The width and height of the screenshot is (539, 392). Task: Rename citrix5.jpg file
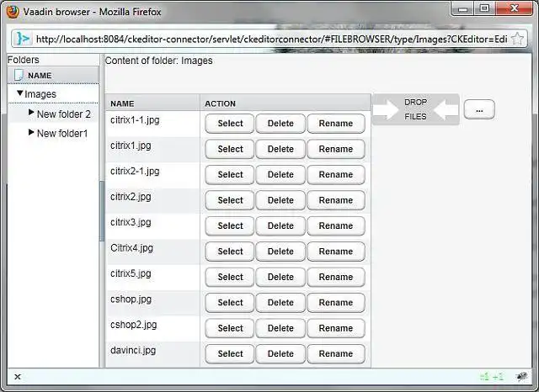336,277
